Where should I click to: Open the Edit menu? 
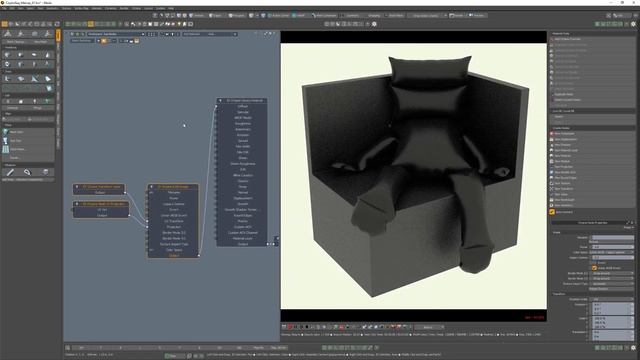click(x=12, y=8)
